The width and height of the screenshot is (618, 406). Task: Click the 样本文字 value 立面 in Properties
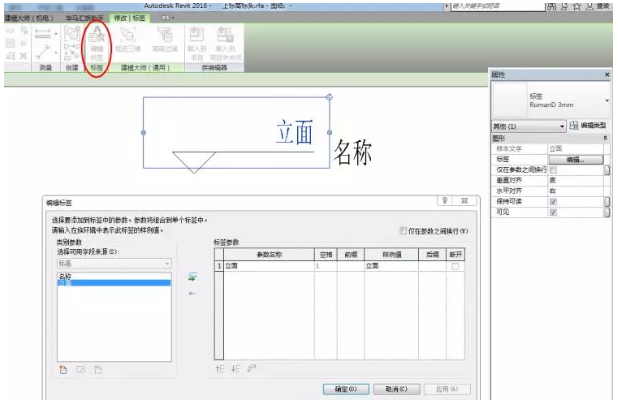(x=575, y=149)
